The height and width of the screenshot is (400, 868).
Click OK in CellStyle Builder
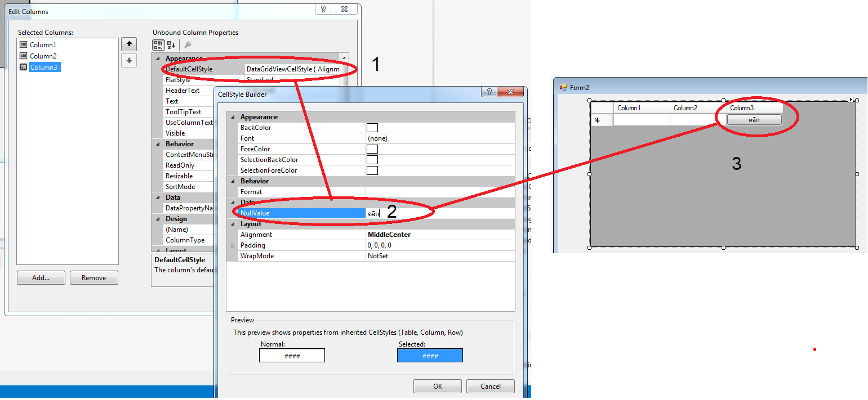(x=438, y=386)
